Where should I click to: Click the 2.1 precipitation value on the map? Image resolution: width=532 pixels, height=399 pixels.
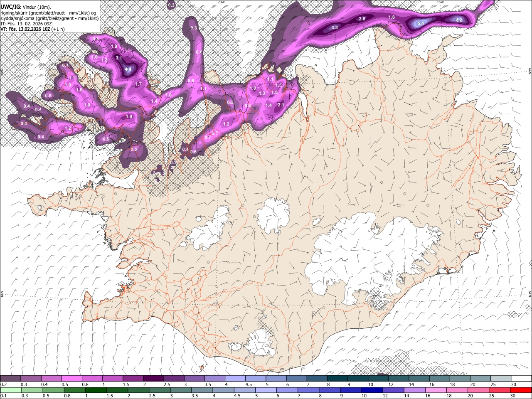click(281, 105)
